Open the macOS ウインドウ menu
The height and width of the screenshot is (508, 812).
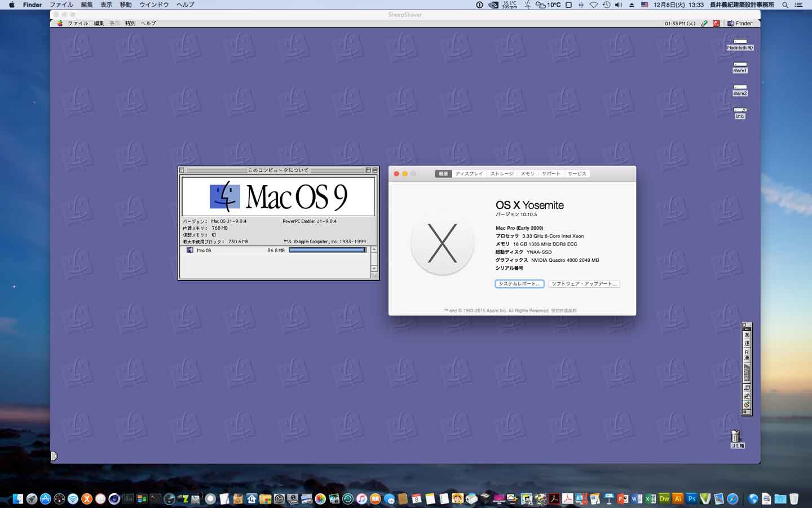(x=154, y=5)
